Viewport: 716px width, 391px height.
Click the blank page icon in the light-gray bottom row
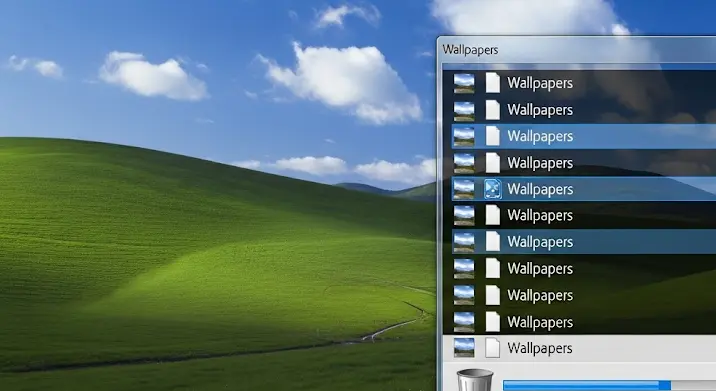[x=492, y=348]
